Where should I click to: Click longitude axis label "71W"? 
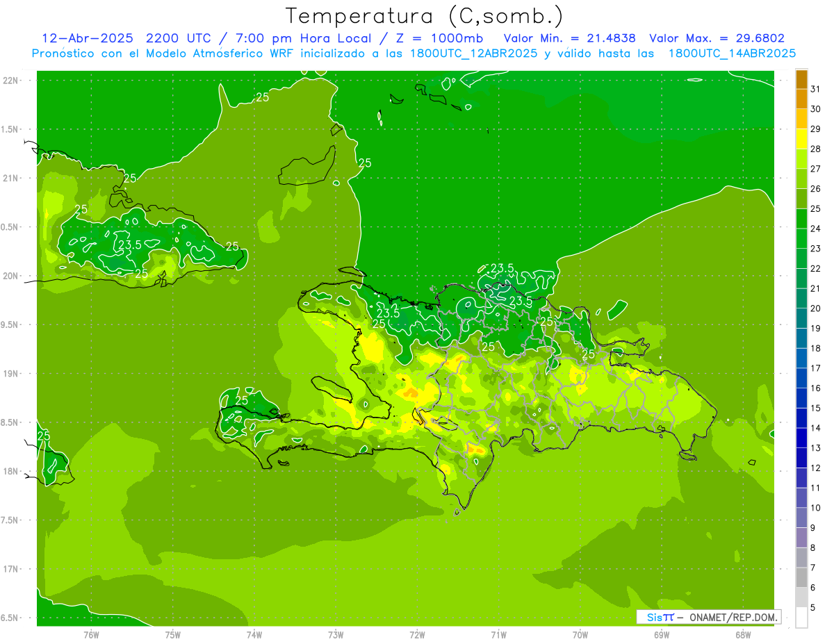point(498,635)
